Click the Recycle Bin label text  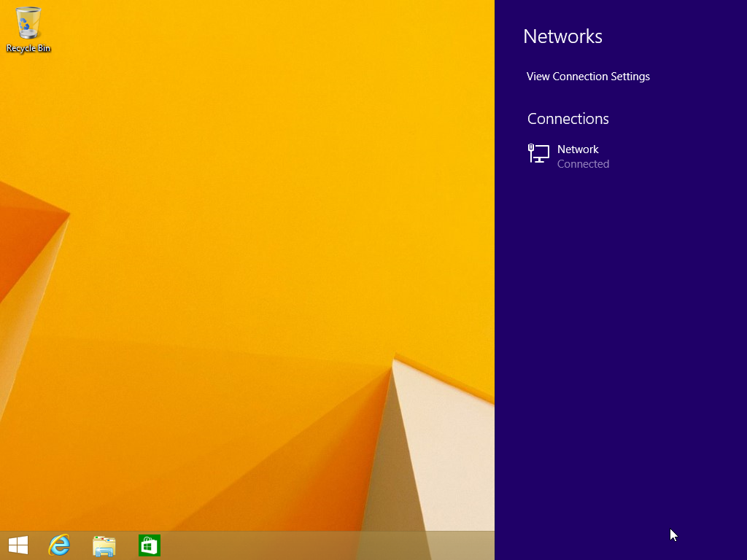coord(28,49)
